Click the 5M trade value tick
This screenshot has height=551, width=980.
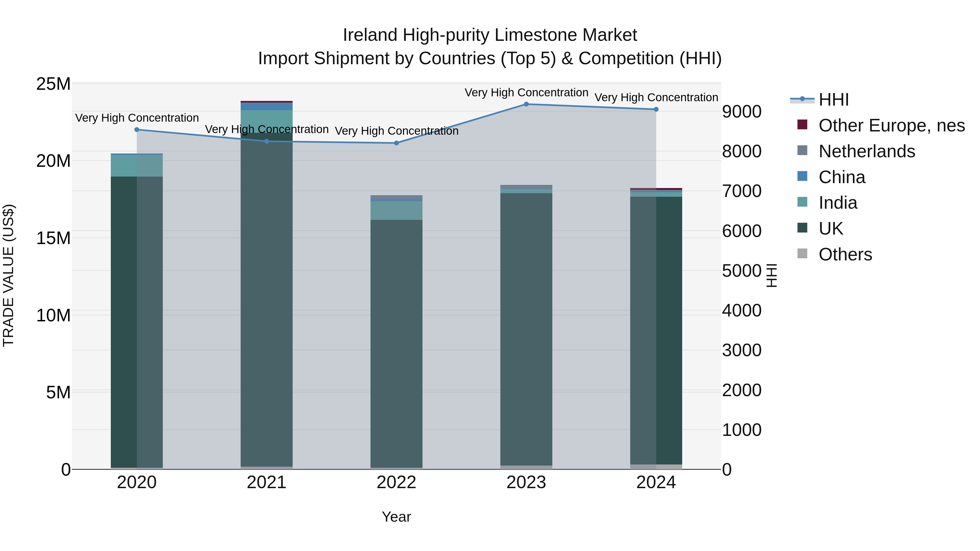[x=58, y=392]
